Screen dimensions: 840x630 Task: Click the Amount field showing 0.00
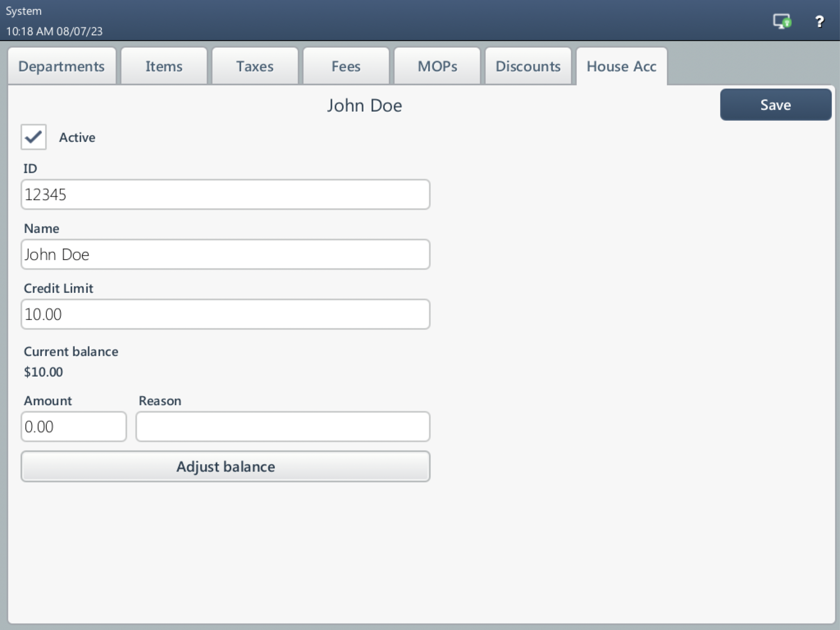pos(74,427)
